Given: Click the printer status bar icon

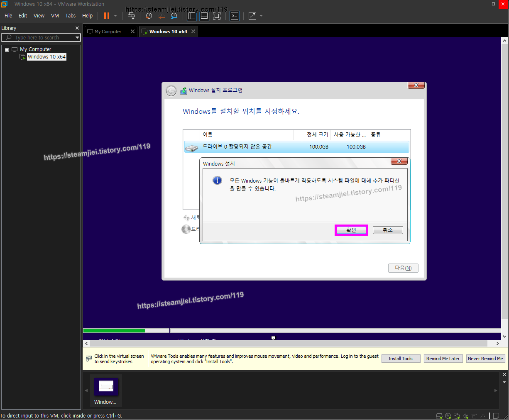Looking at the screenshot, I should click(474, 416).
